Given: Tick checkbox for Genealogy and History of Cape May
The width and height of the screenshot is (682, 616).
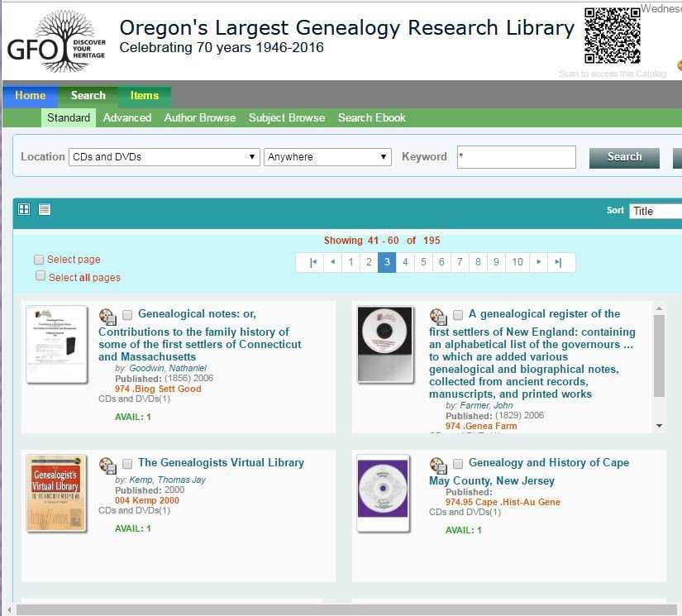Looking at the screenshot, I should click(458, 464).
